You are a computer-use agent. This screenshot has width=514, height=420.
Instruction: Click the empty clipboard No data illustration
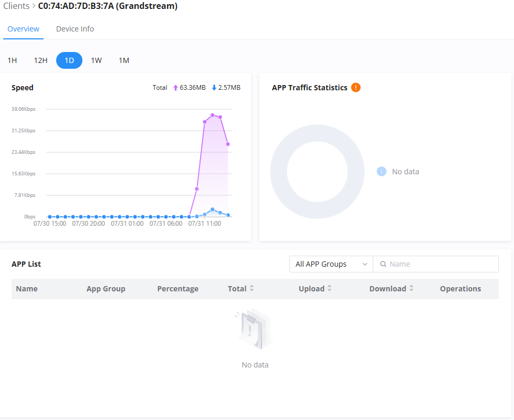tap(255, 329)
